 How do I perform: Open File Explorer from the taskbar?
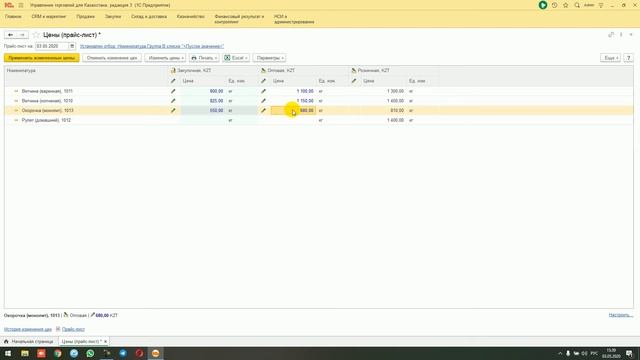24,353
